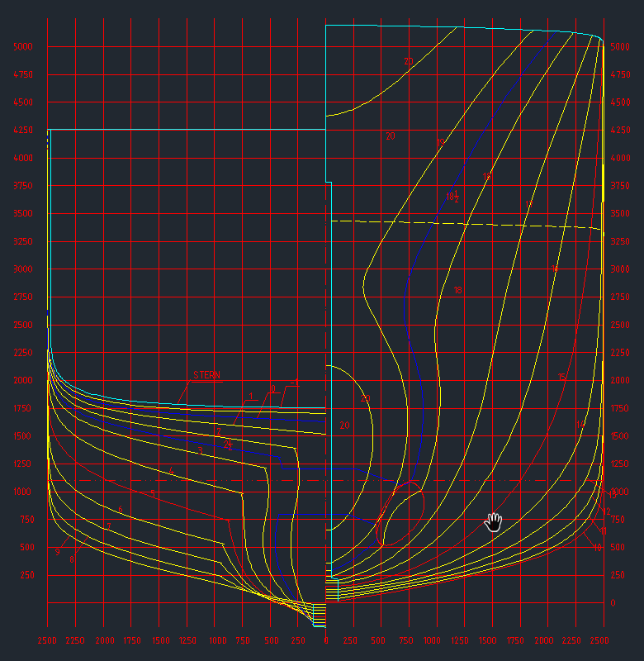The image size is (644, 661).
Task: Select the station 8 leader label
Action: pyautogui.click(x=72, y=560)
